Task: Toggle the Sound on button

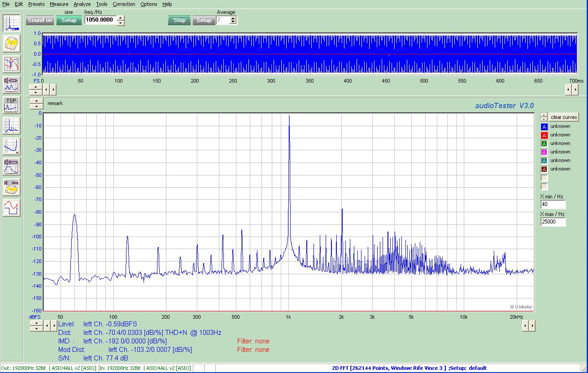Action: [x=40, y=20]
